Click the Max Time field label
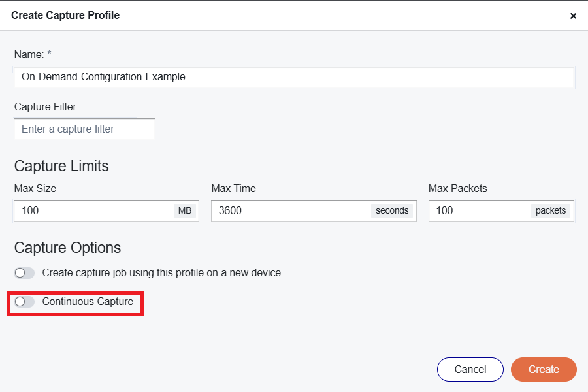This screenshot has height=392, width=588. coord(233,188)
